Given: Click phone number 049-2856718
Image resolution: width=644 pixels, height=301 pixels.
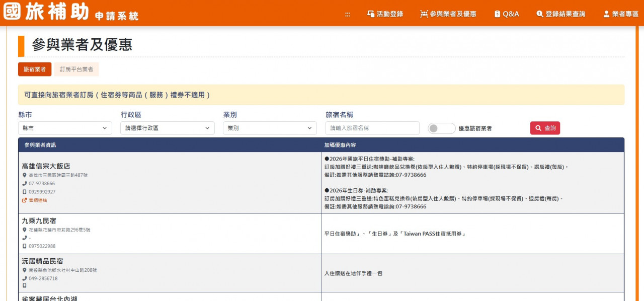Looking at the screenshot, I should [x=43, y=278].
